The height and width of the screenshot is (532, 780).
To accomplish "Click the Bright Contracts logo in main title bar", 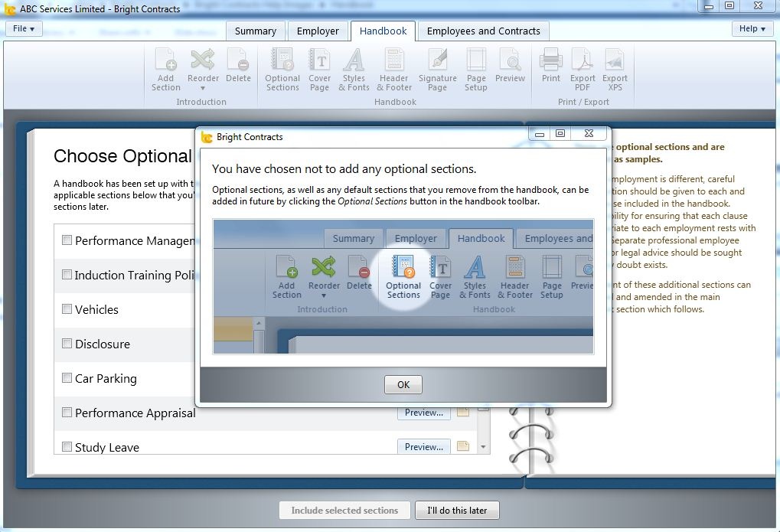I will (9, 9).
